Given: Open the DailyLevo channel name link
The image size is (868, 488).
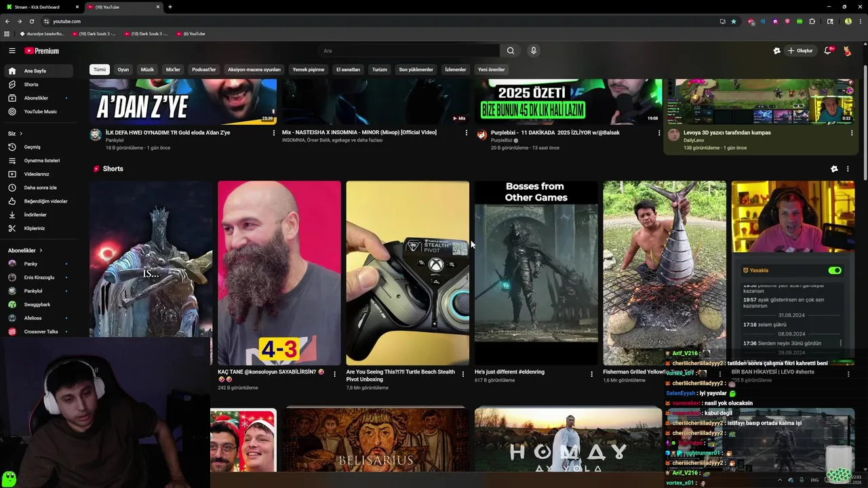Looking at the screenshot, I should coord(693,140).
